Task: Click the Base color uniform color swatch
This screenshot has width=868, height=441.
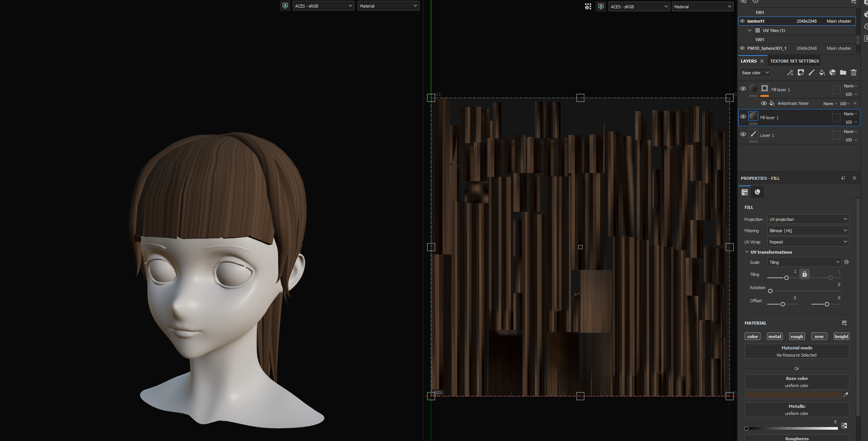Action: click(793, 395)
